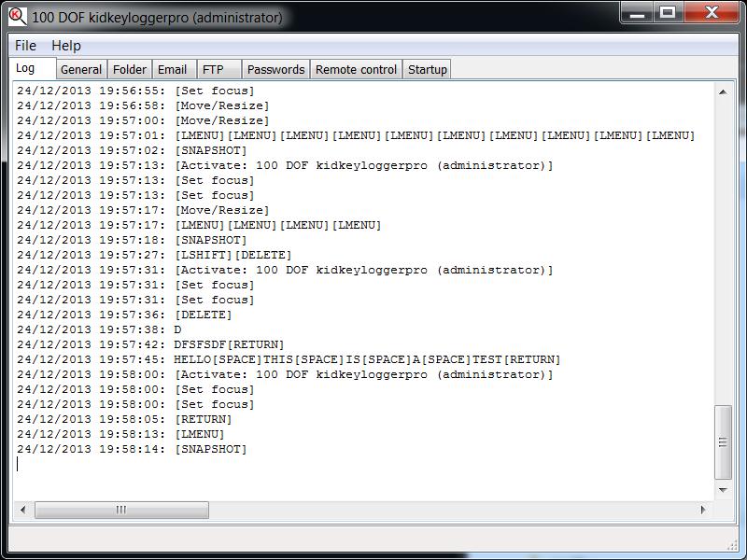Click log line 19:57:18 [SNAPSHOT]
Screen dimensions: 747x560
click(132, 240)
